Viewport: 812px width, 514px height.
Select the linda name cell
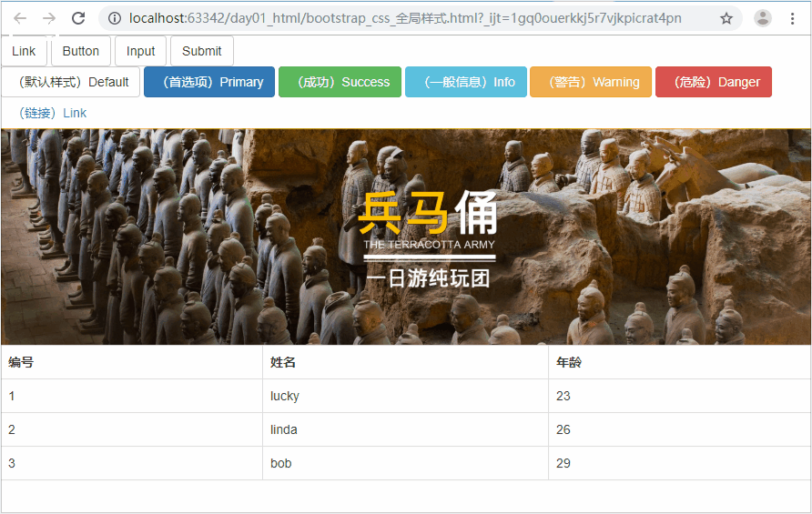point(405,429)
